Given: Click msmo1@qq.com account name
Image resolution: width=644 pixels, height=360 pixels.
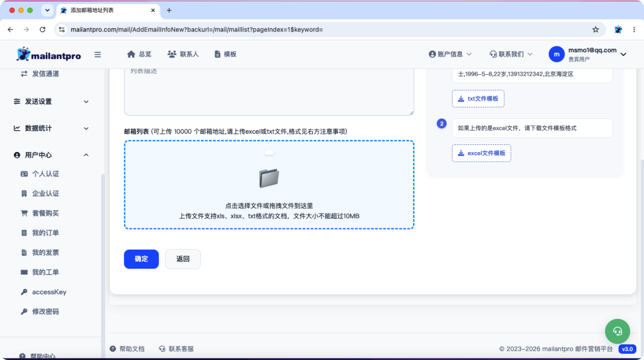Looking at the screenshot, I should [x=592, y=50].
